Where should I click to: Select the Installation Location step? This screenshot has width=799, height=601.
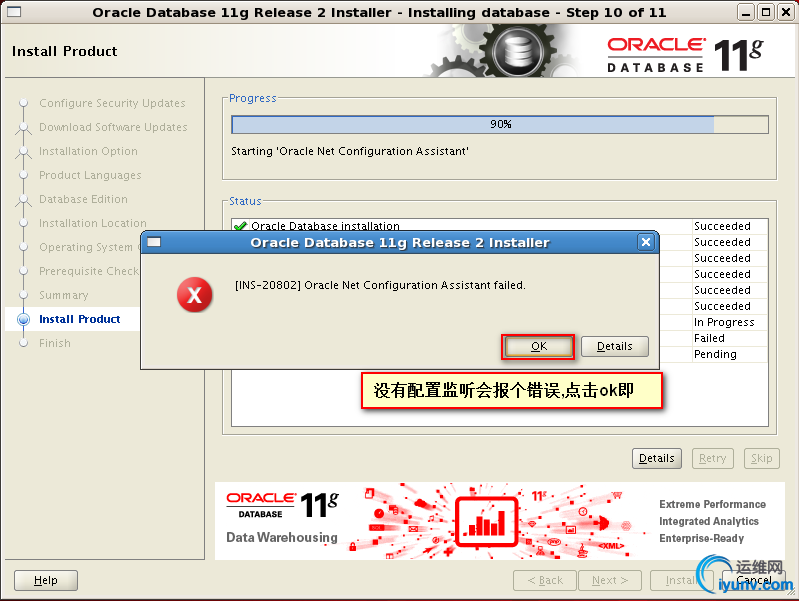[92, 223]
